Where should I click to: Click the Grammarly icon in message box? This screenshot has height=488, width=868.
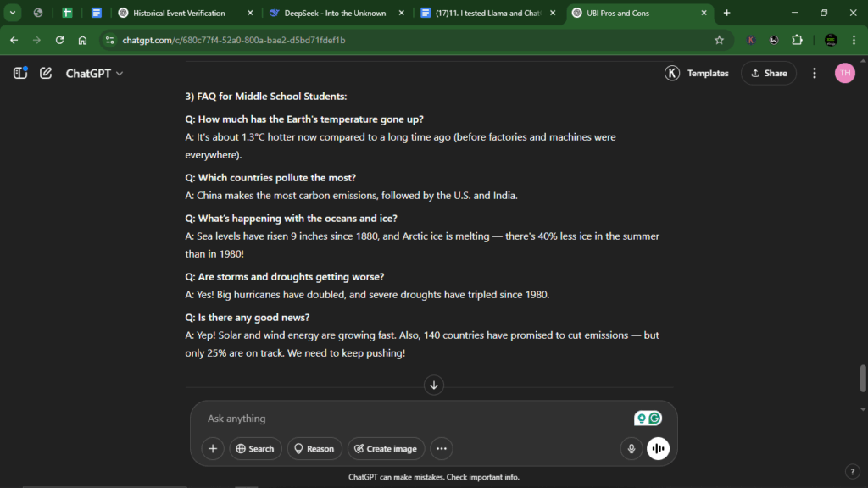[654, 419]
